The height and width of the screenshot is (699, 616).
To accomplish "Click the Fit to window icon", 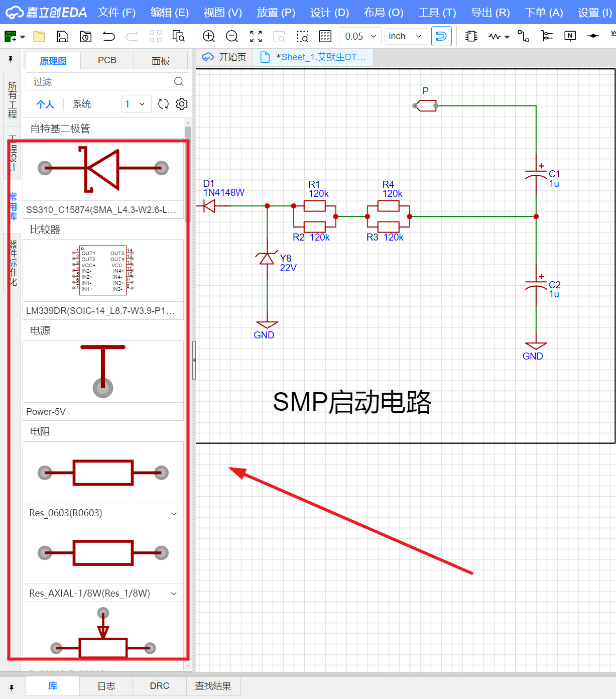I will [x=256, y=36].
